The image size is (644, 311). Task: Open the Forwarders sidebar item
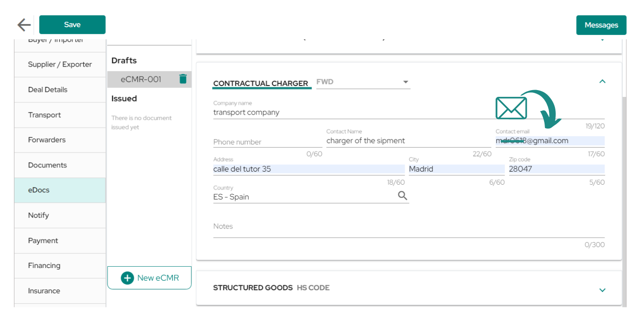(60, 140)
